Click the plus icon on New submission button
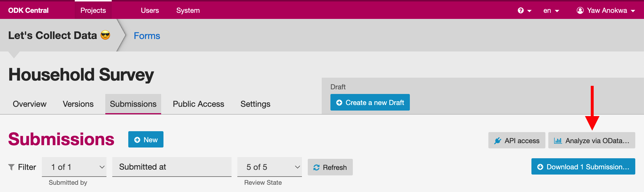 pyautogui.click(x=137, y=140)
